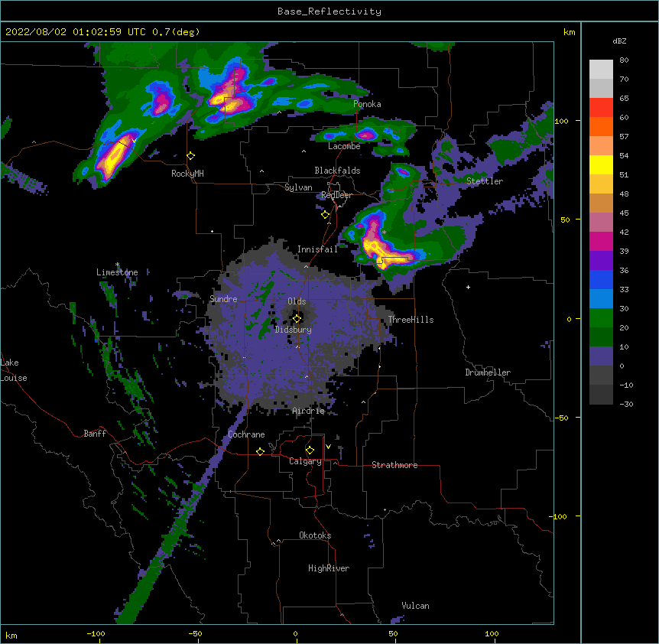Click the HighRiver label
The height and width of the screenshot is (644, 659).
pos(329,568)
